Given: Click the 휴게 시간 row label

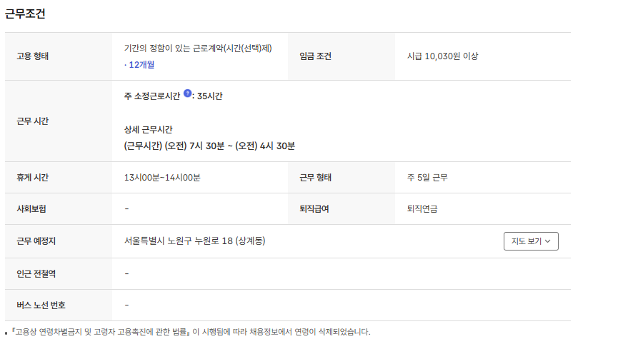Looking at the screenshot, I should click(33, 177).
